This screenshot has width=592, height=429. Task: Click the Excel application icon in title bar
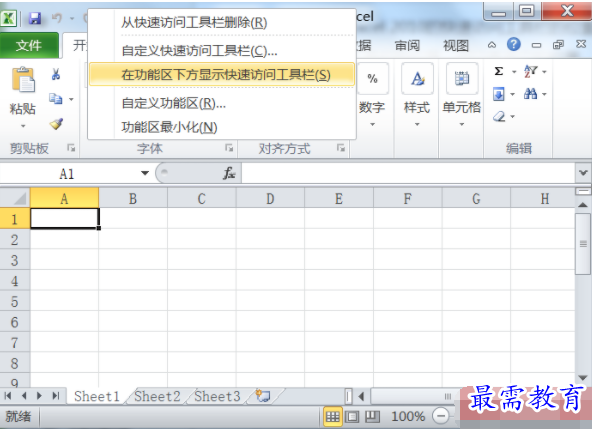8,18
